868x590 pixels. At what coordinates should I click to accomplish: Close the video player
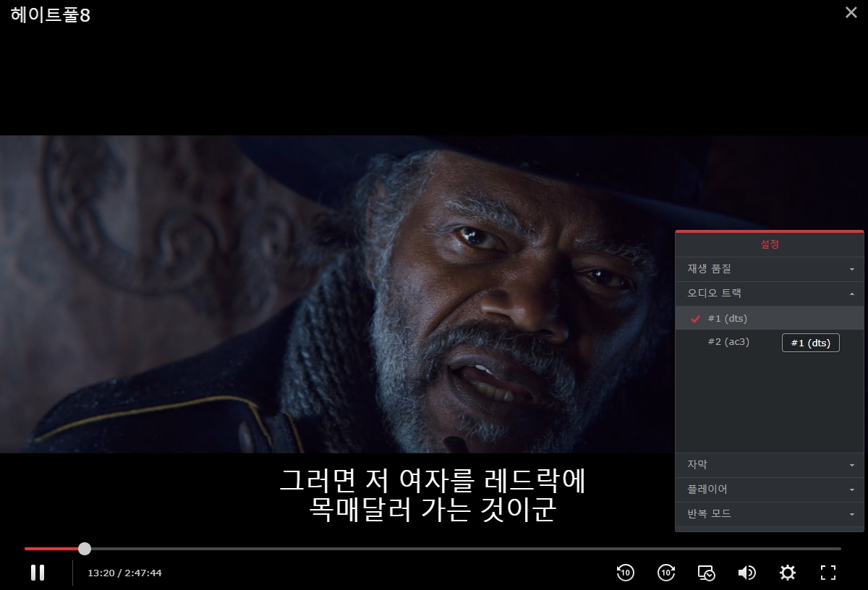(851, 12)
